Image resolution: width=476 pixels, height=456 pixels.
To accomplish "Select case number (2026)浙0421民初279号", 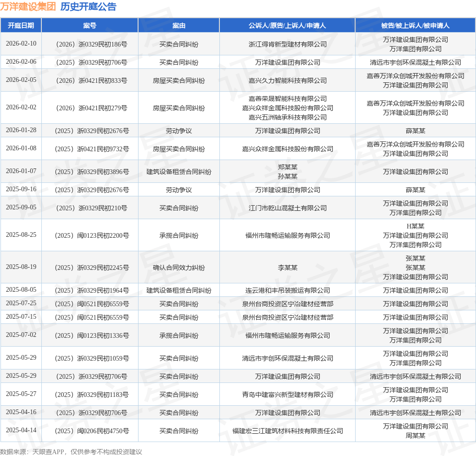I will coord(92,108).
